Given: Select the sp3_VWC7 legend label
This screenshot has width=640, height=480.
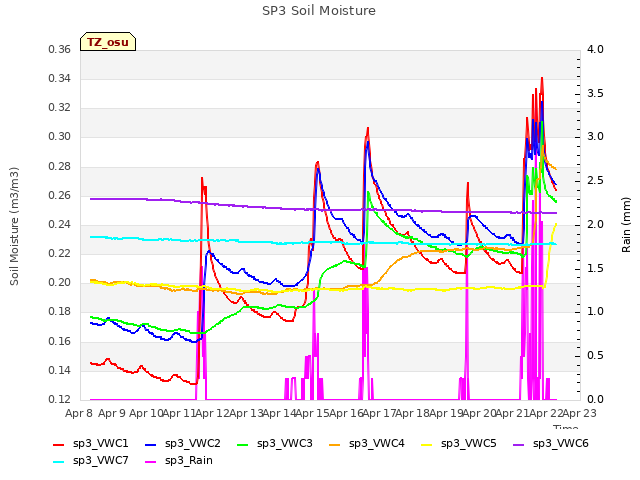Looking at the screenshot, I should (100, 461).
